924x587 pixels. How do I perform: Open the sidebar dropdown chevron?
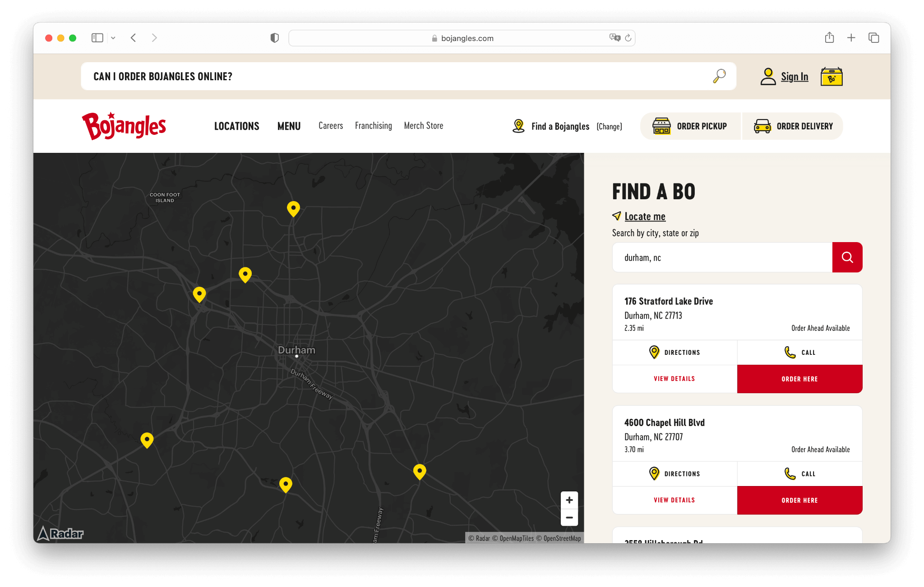(113, 38)
